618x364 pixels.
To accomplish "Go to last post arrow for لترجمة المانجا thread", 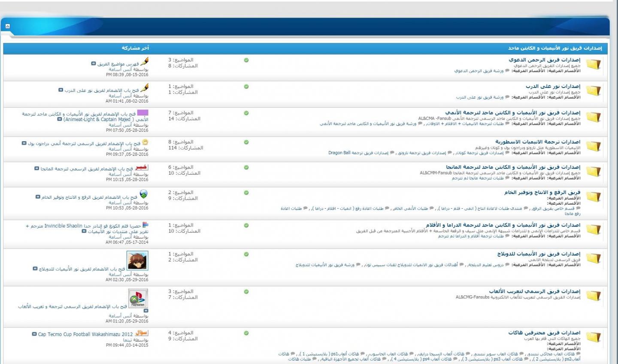I will pyautogui.click(x=37, y=169).
